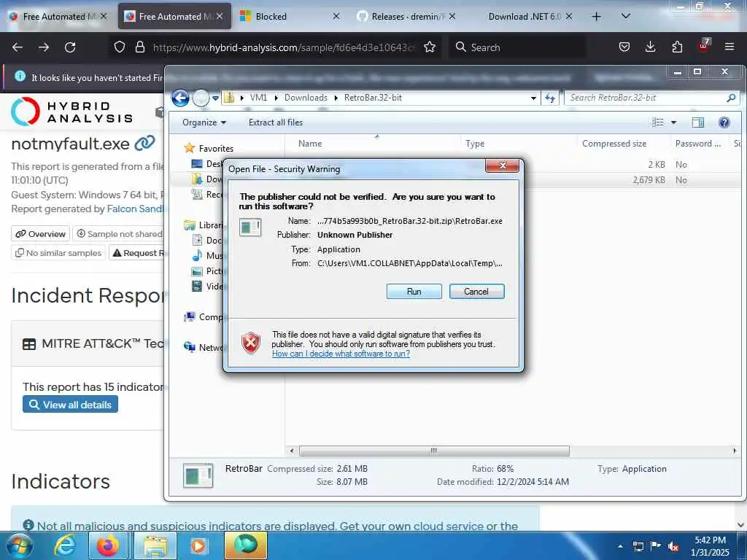Reload the hybrid-analysis page
The image size is (747, 560).
[70, 47]
